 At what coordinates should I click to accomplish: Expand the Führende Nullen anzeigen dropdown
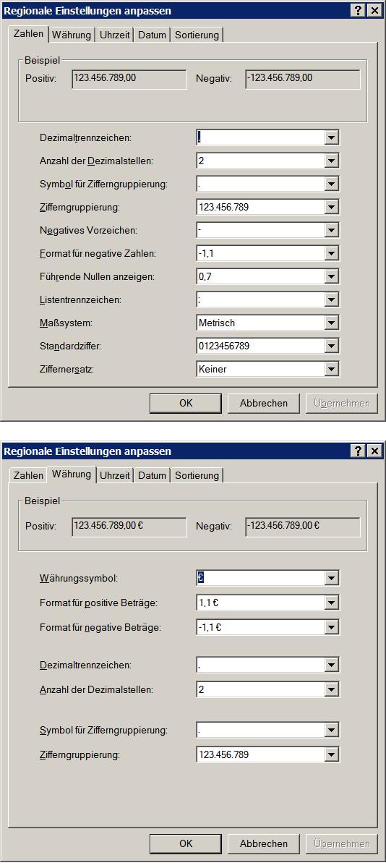[x=331, y=276]
